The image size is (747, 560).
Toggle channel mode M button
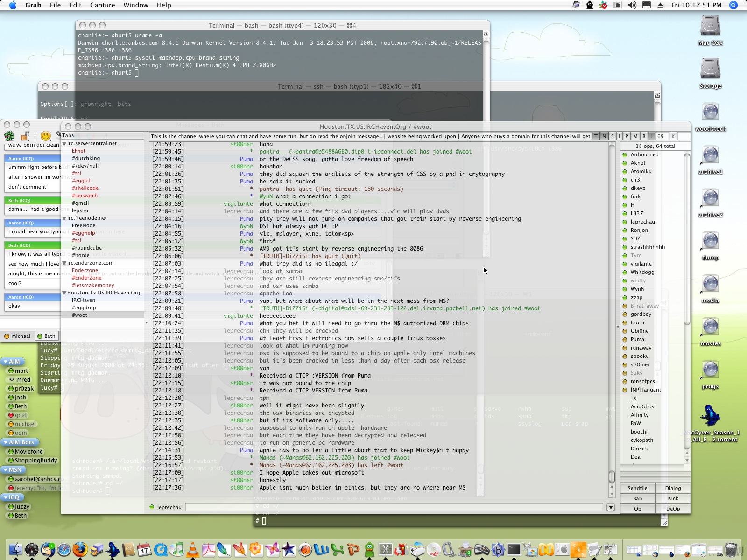(x=635, y=136)
